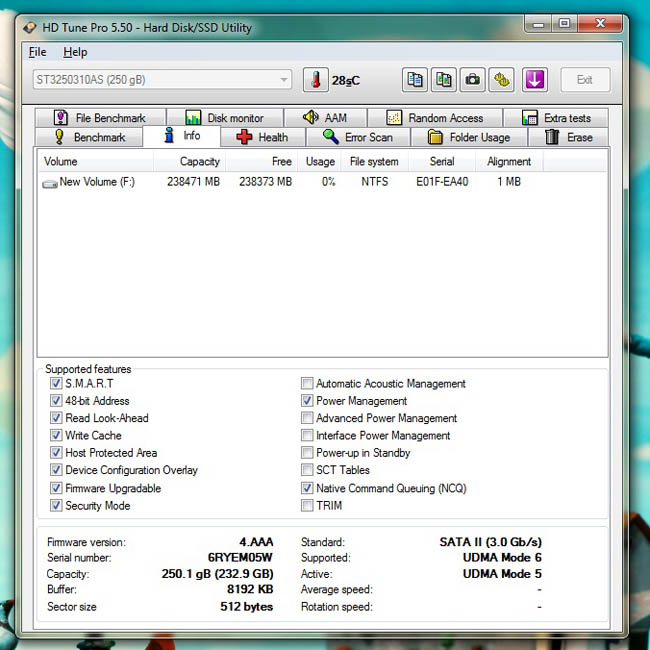650x650 pixels.
Task: Copy info to clipboard icon
Action: [x=415, y=80]
